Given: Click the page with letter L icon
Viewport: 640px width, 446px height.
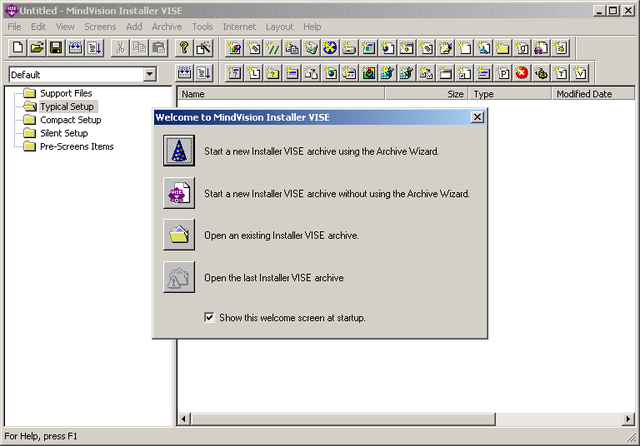Looking at the screenshot, I should point(253,73).
